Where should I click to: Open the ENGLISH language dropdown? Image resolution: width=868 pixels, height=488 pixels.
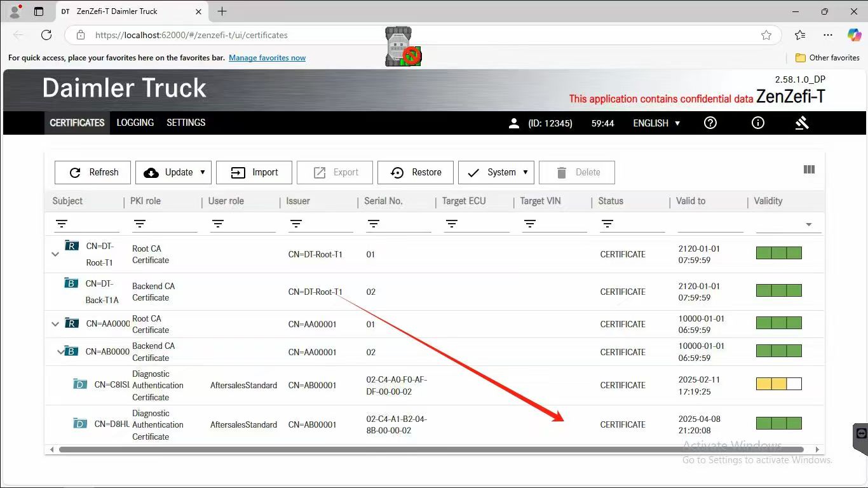(656, 123)
